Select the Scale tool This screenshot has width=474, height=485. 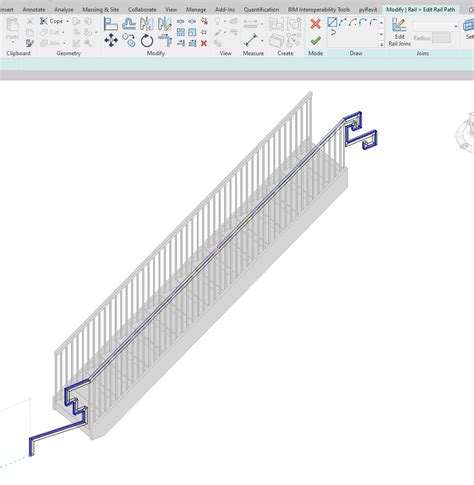tap(192, 32)
